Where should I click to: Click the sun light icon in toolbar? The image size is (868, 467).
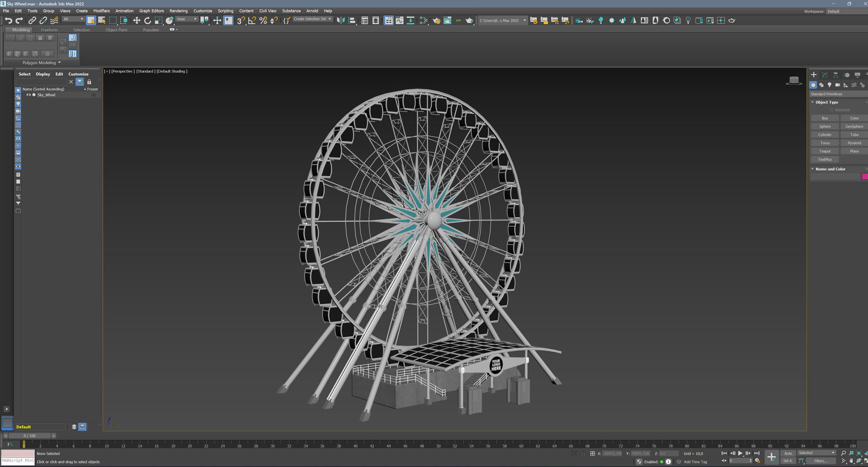point(611,20)
